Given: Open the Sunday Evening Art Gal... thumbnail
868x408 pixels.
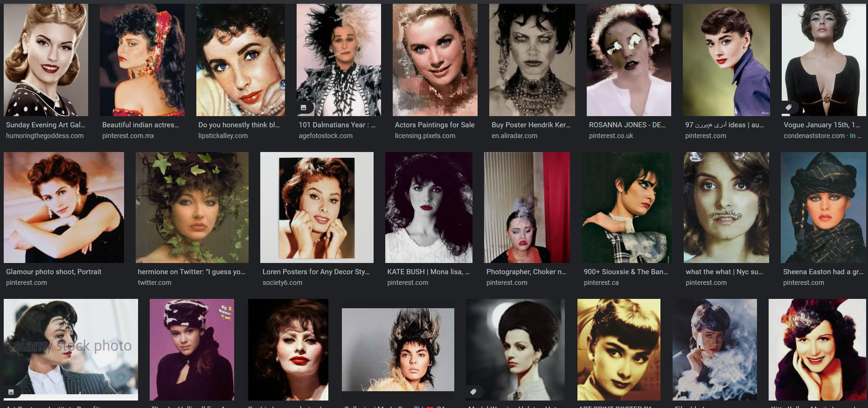Looking at the screenshot, I should 46,60.
